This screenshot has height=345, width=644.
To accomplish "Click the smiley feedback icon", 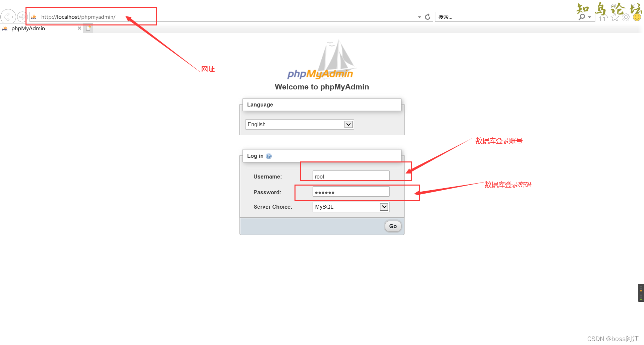I will [637, 17].
